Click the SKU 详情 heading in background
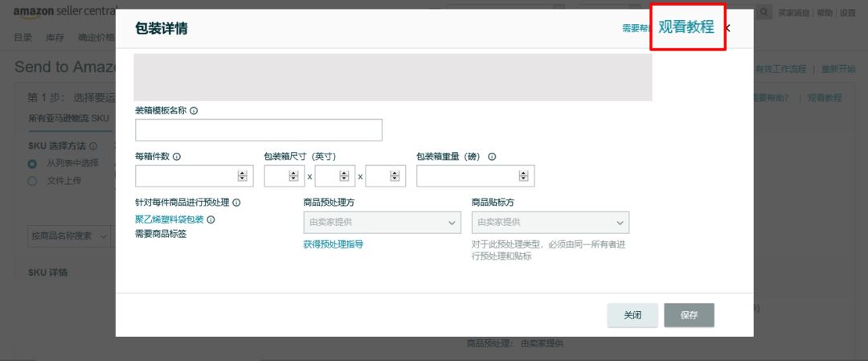Image resolution: width=868 pixels, height=361 pixels. 48,273
